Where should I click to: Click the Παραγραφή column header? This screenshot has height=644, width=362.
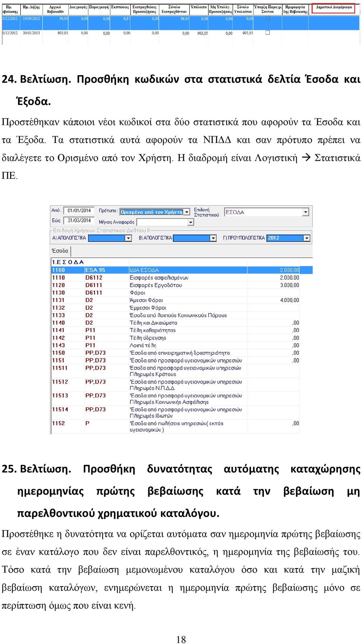[99, 9]
